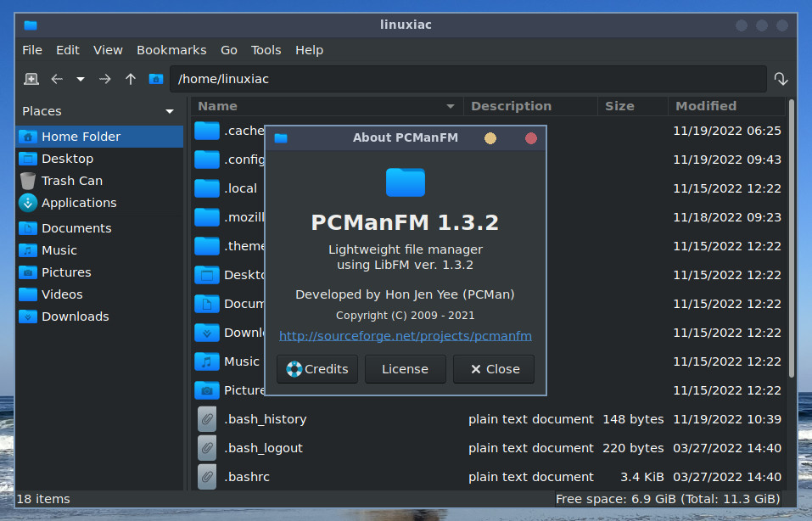Select the .mozilla folder icon

click(207, 217)
